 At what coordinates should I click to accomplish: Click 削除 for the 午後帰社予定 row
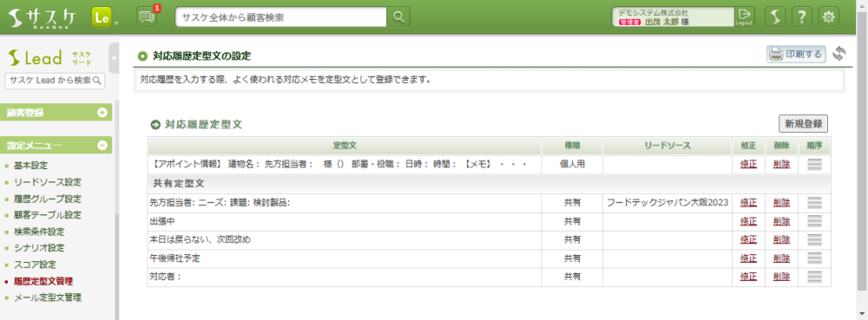pyautogui.click(x=782, y=258)
